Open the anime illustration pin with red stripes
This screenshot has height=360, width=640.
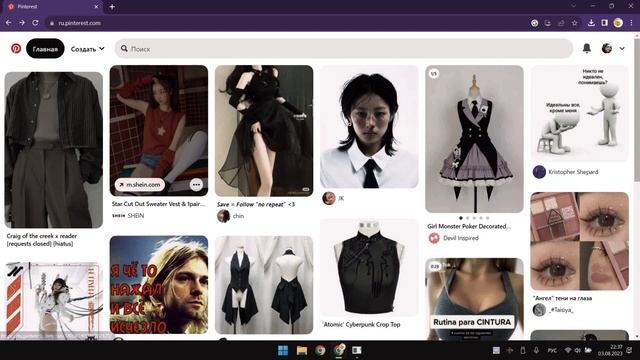(53, 301)
